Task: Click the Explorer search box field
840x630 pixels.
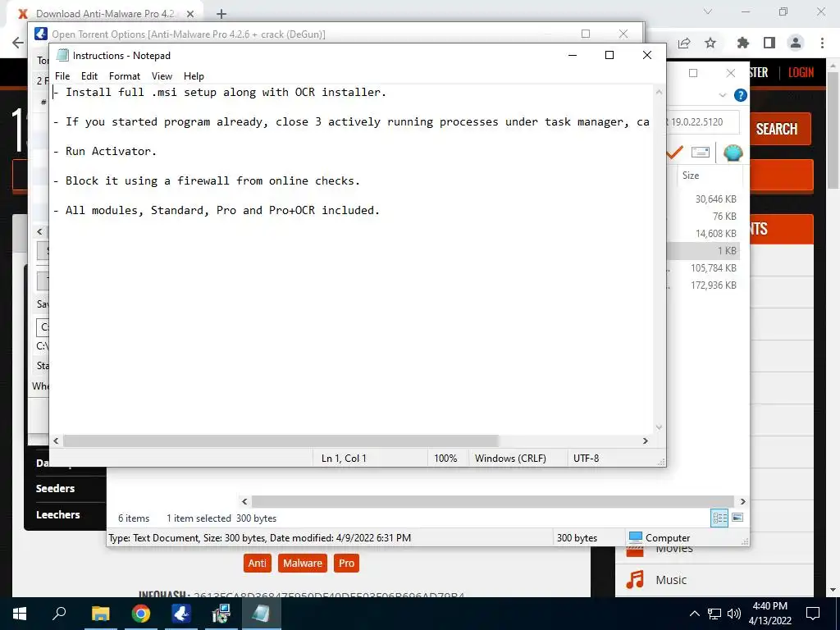Action: [x=703, y=122]
